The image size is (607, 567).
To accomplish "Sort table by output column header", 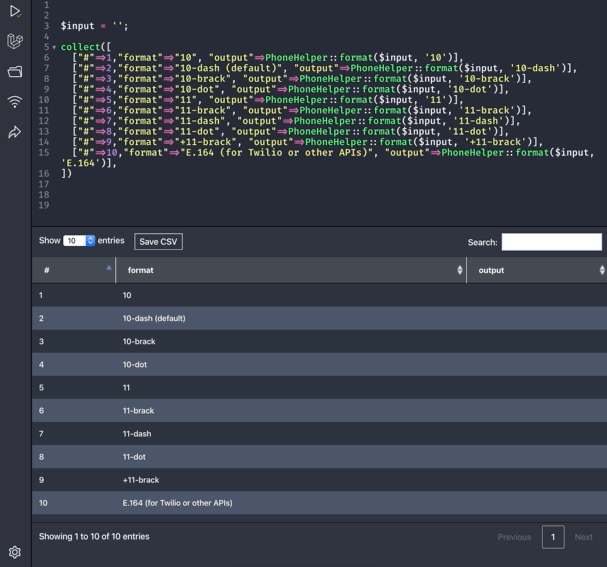I will tap(537, 270).
